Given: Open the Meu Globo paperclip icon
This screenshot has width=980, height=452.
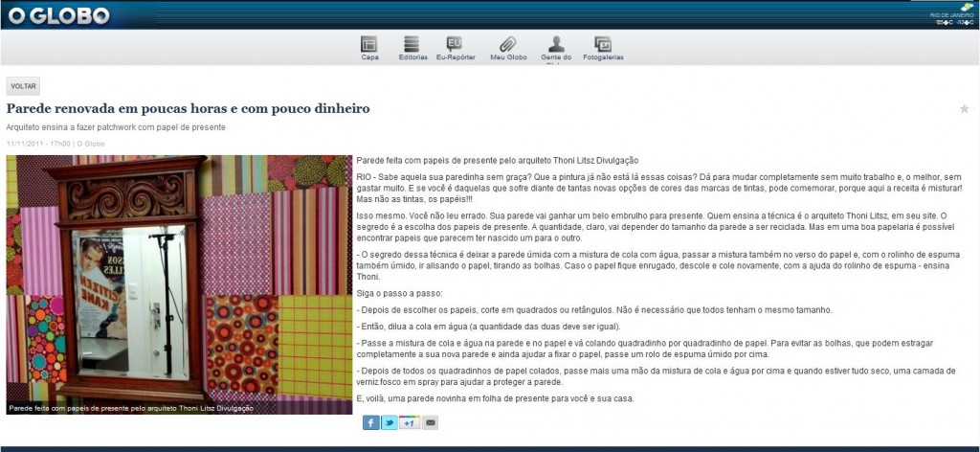Looking at the screenshot, I should pos(508,44).
